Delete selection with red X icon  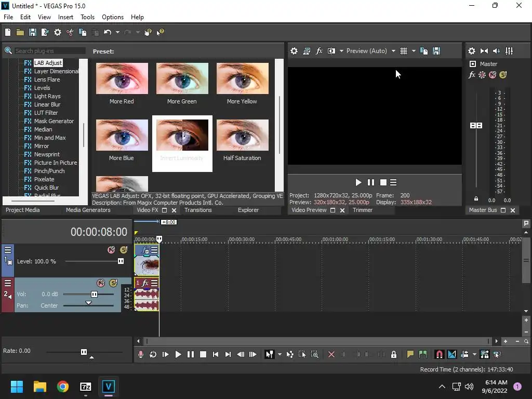click(x=331, y=354)
